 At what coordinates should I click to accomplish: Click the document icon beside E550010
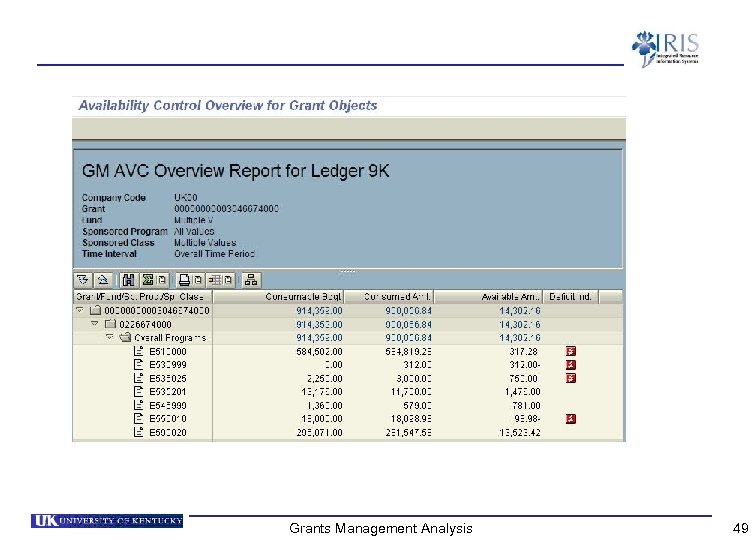tap(138, 418)
